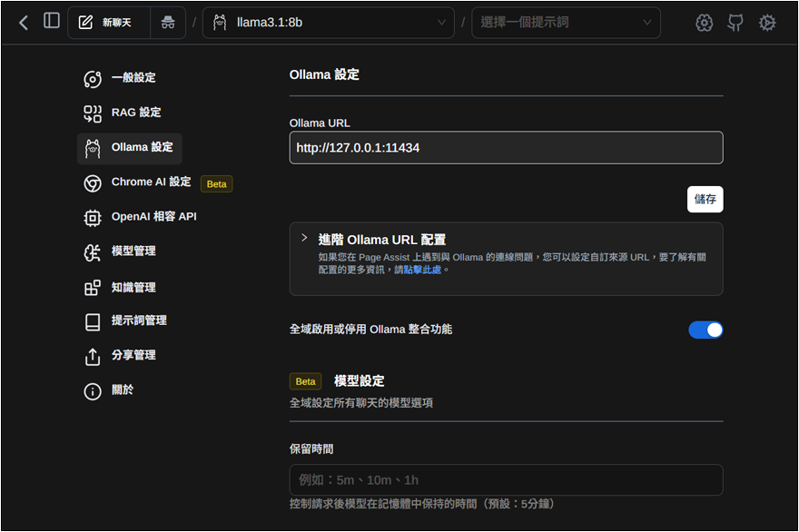799x532 pixels.
Task: Click the incognito temporary chat icon
Action: [168, 23]
